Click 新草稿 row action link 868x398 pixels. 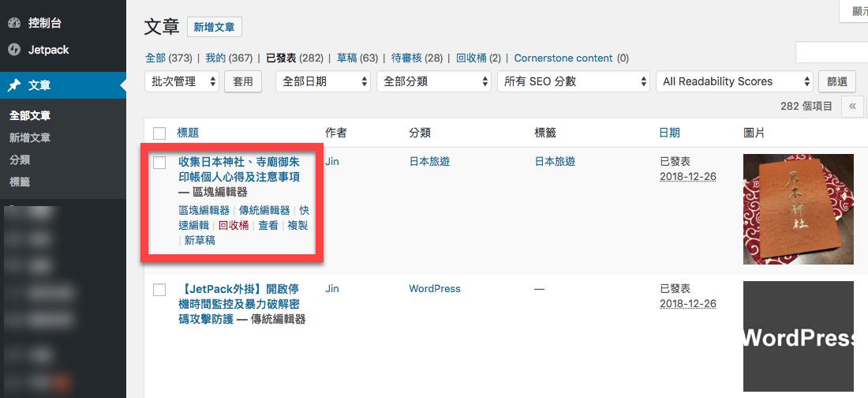point(200,240)
